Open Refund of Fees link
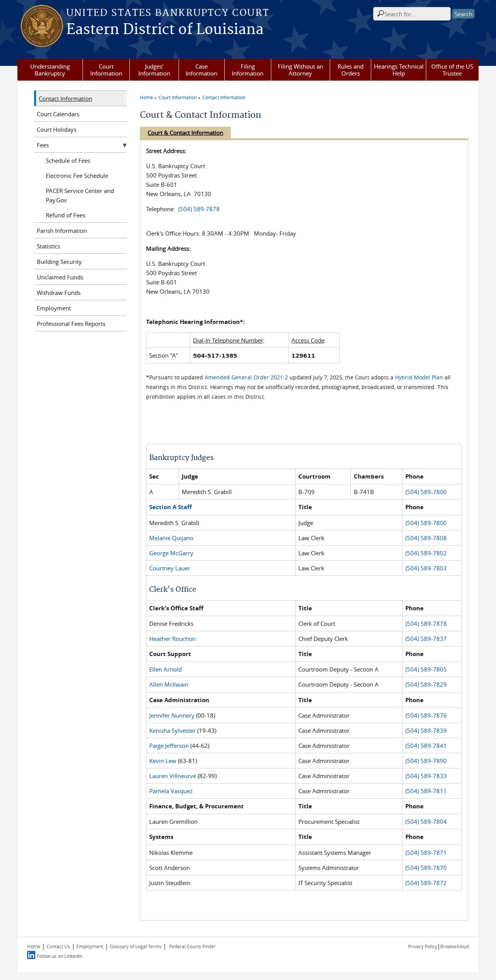 point(65,215)
